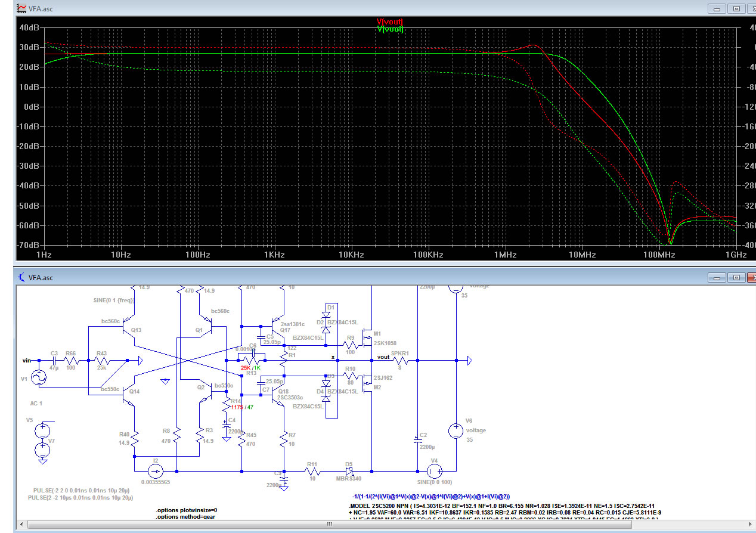Click the schematic horizontal scrollbar thumb

pyautogui.click(x=329, y=525)
